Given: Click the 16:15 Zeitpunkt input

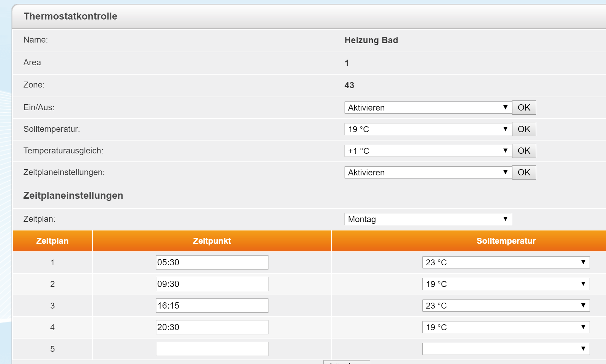Looking at the screenshot, I should pyautogui.click(x=212, y=306).
